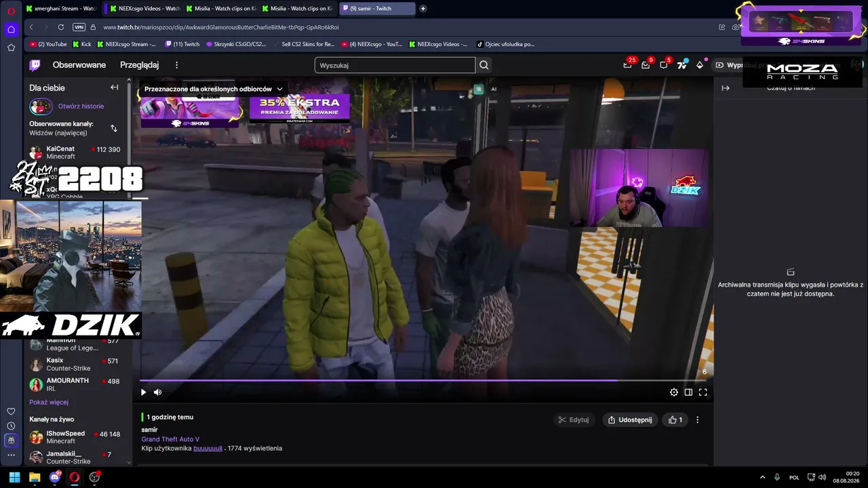Click the Opera menu logo

[12, 11]
